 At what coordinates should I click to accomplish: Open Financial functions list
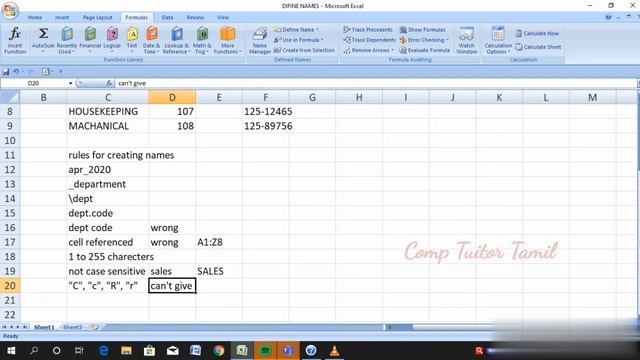[x=90, y=40]
